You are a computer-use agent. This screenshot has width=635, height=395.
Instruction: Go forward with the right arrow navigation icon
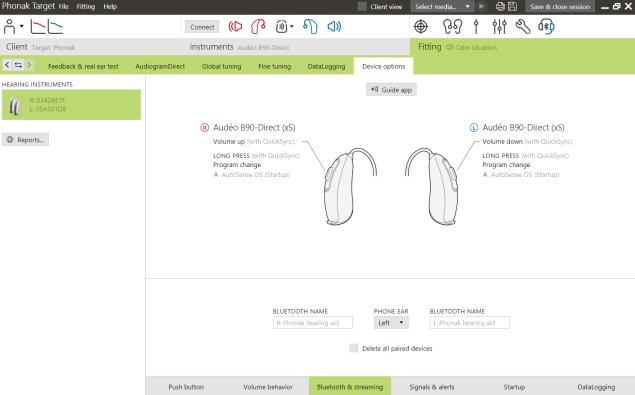[29, 65]
